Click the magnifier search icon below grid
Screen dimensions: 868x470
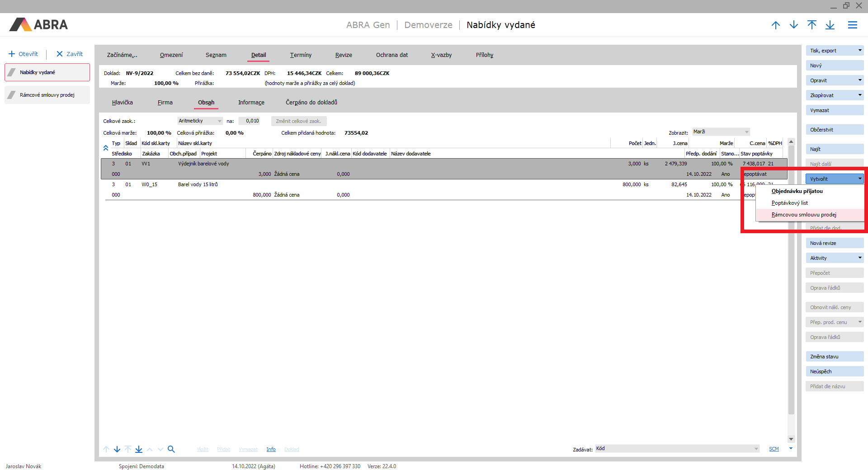point(171,449)
